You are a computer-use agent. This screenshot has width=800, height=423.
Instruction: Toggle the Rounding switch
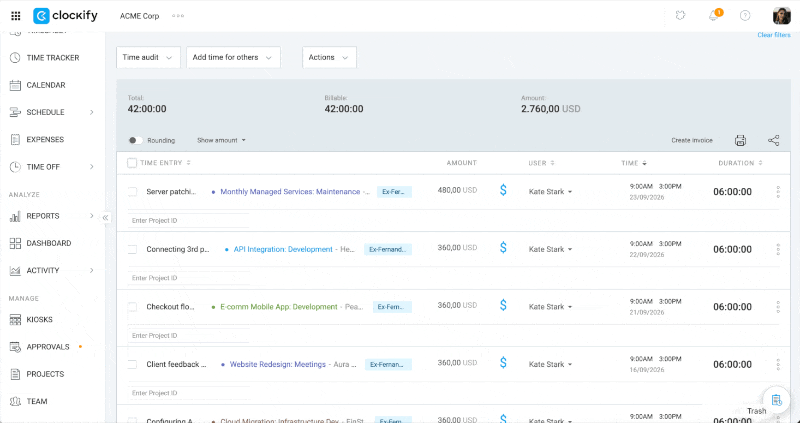coord(135,140)
